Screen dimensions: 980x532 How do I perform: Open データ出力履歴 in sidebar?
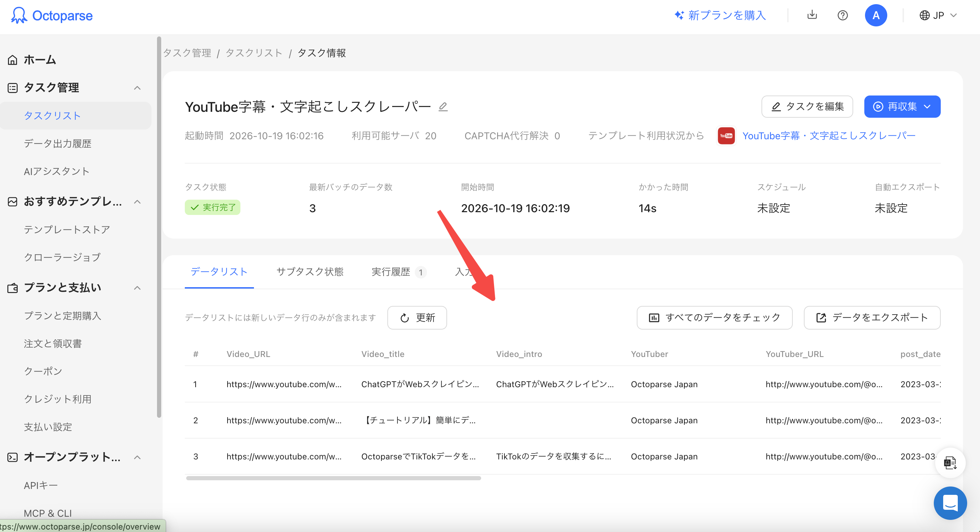click(57, 143)
